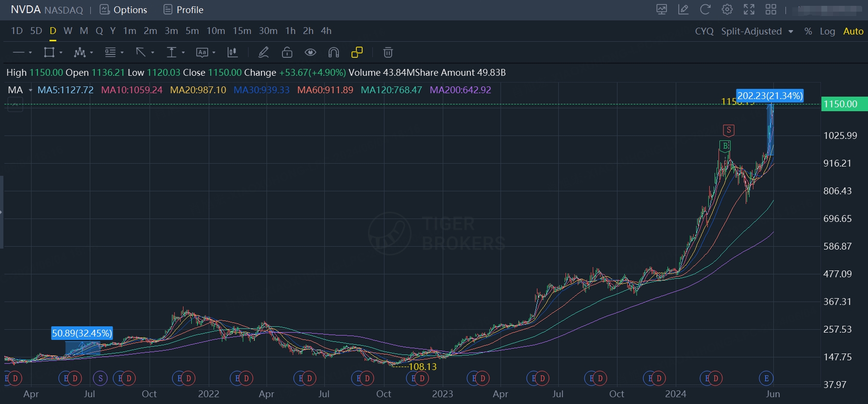
Task: Switch to the 1D timeframe
Action: (17, 31)
